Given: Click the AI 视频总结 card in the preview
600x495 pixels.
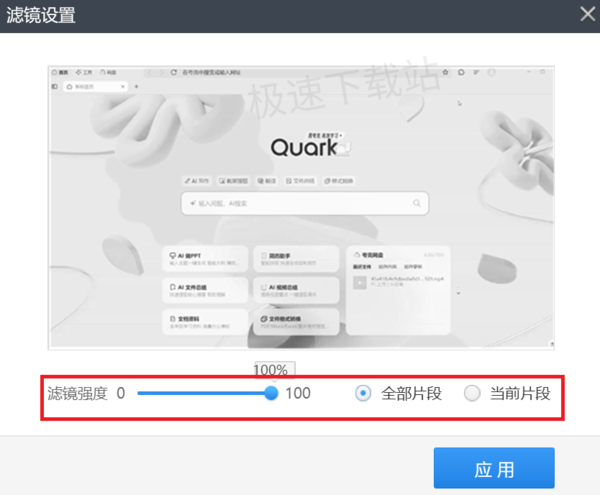Looking at the screenshot, I should (296, 290).
